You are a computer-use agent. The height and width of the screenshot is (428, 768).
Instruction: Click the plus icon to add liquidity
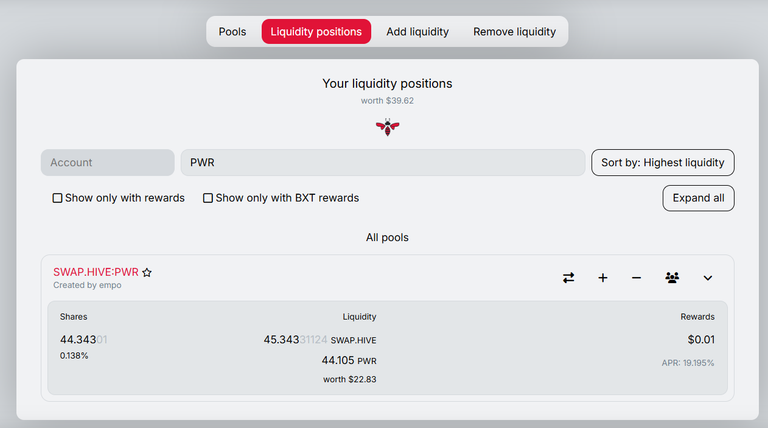click(603, 278)
